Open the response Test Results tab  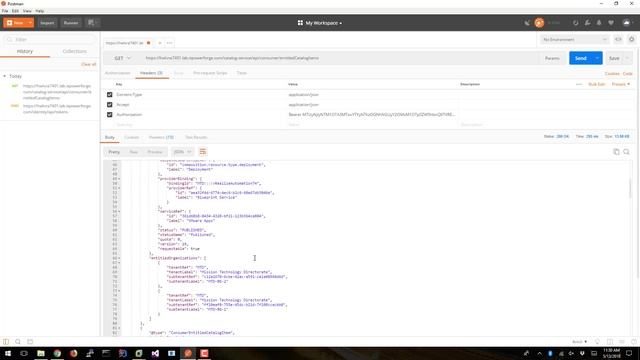pyautogui.click(x=196, y=138)
